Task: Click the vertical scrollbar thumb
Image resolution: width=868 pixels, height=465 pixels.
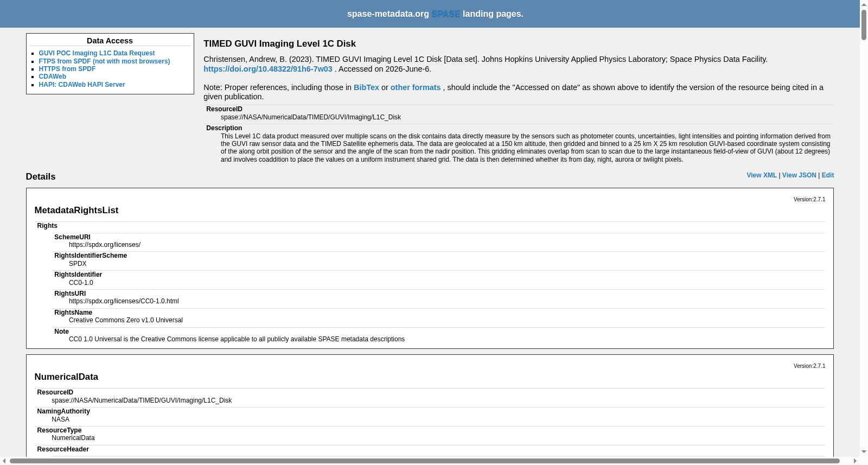Action: click(864, 24)
